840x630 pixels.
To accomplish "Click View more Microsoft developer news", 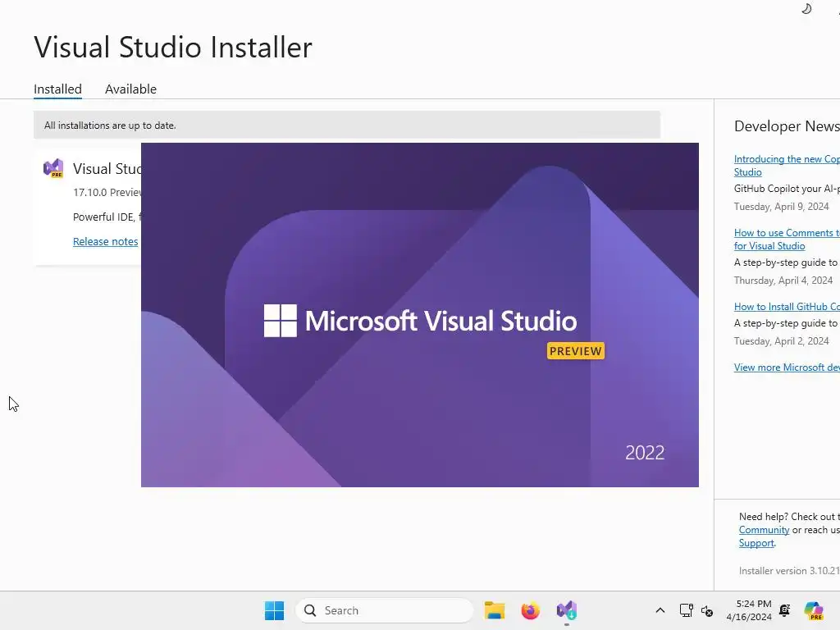I will [x=787, y=367].
